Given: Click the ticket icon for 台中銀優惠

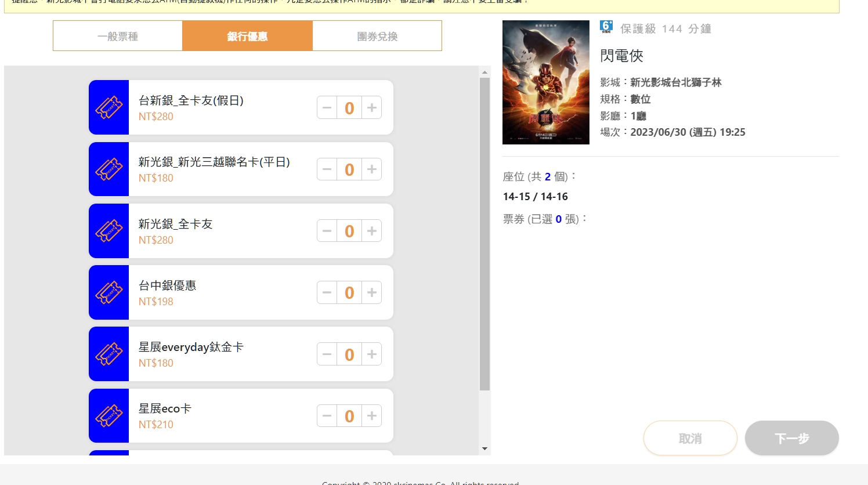Looking at the screenshot, I should pyautogui.click(x=108, y=292).
